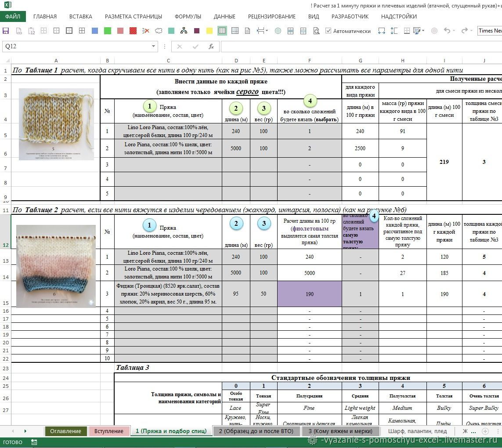Screen dimensions: 502x448
Task: Click the macro recording icon in status bar
Action: coord(34,442)
